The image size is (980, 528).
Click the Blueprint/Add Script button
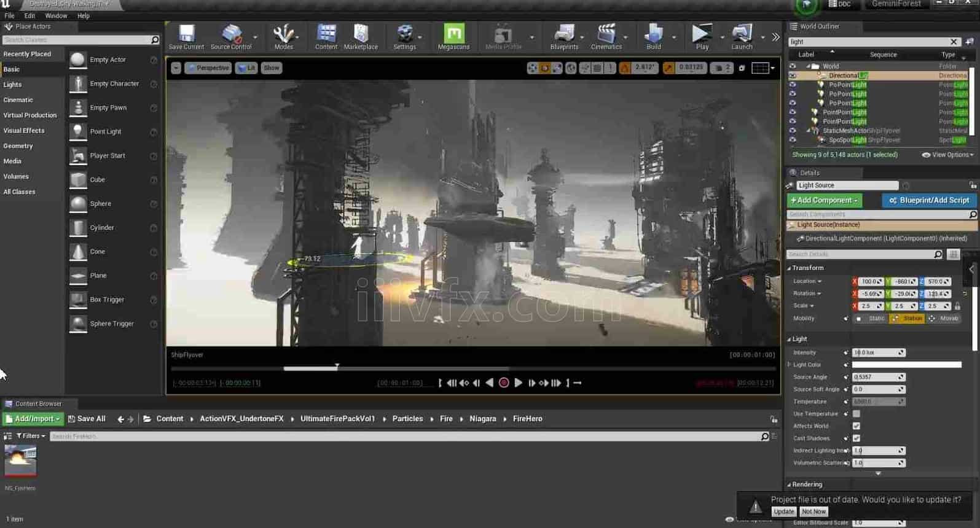tap(929, 200)
